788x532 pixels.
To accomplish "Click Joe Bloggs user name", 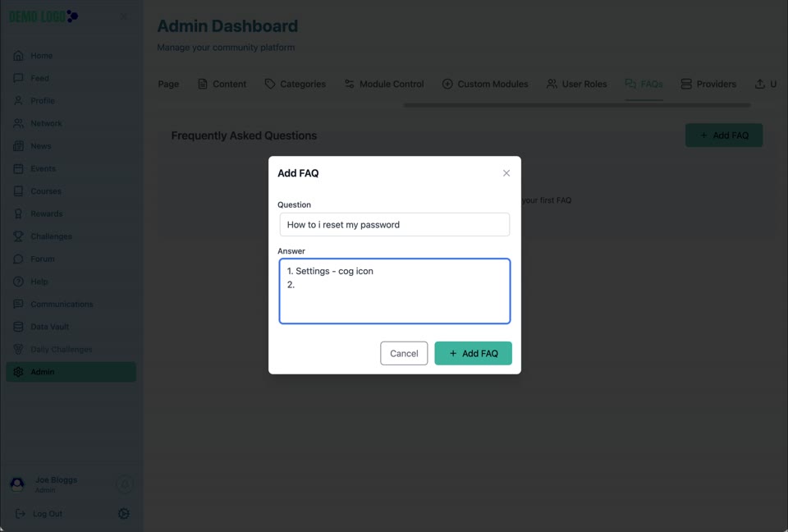I will coord(57,479).
